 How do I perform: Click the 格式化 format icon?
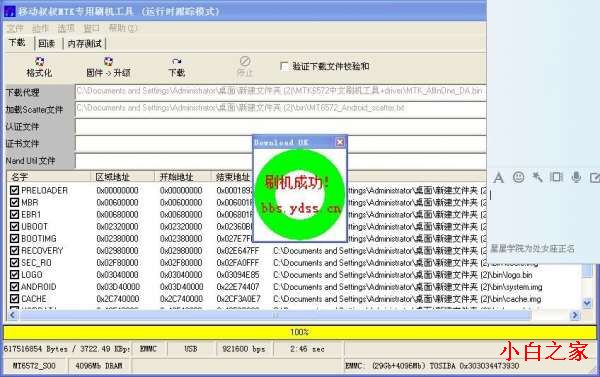tap(39, 67)
